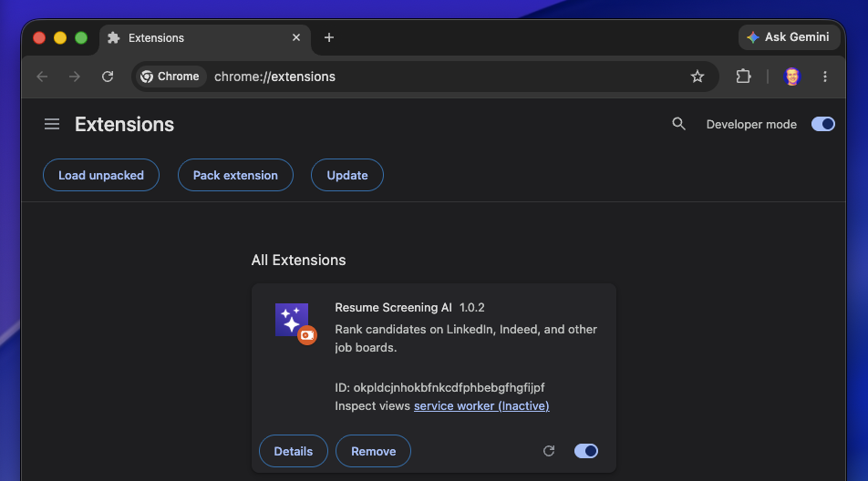Click the description starting "Rank candidates on LinkedIn"
This screenshot has width=868, height=481.
pyautogui.click(x=466, y=338)
